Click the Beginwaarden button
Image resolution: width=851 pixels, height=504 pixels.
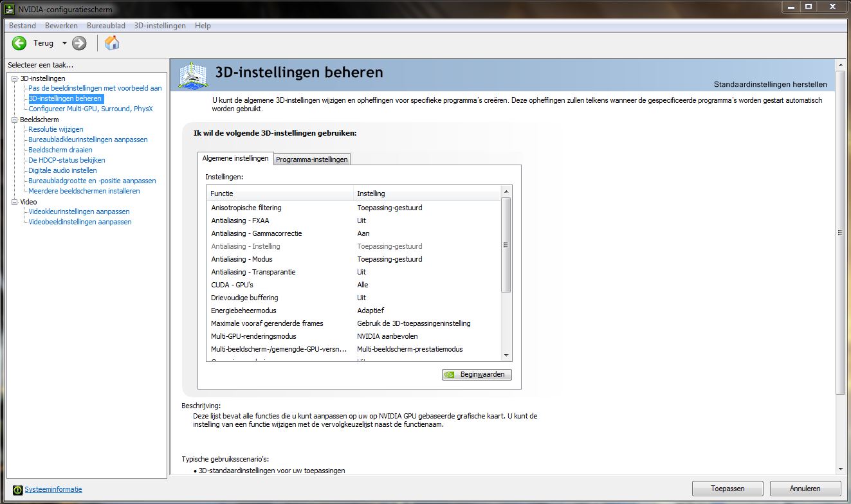coord(477,374)
